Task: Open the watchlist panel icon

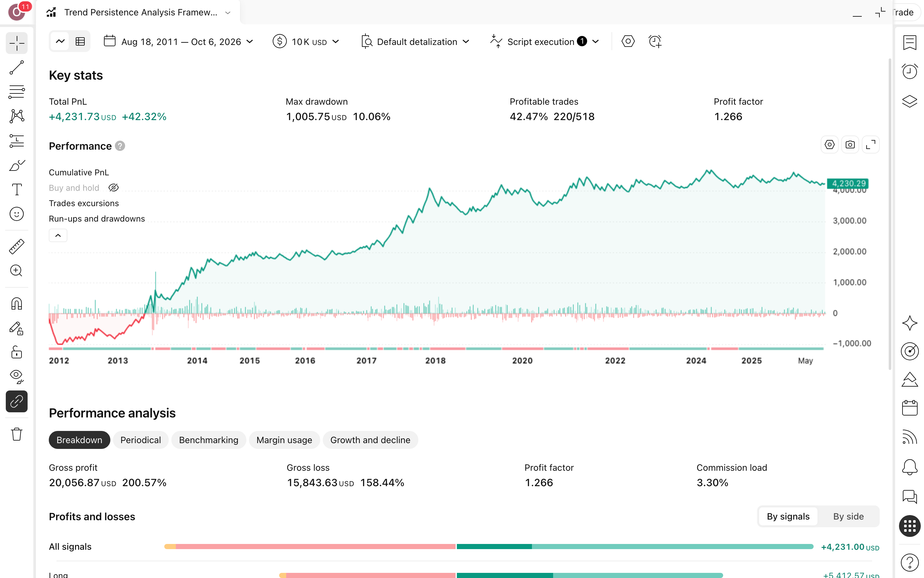Action: [x=910, y=42]
